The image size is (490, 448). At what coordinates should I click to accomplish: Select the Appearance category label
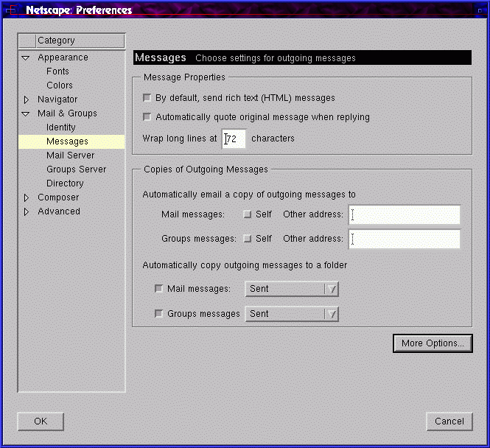click(63, 57)
